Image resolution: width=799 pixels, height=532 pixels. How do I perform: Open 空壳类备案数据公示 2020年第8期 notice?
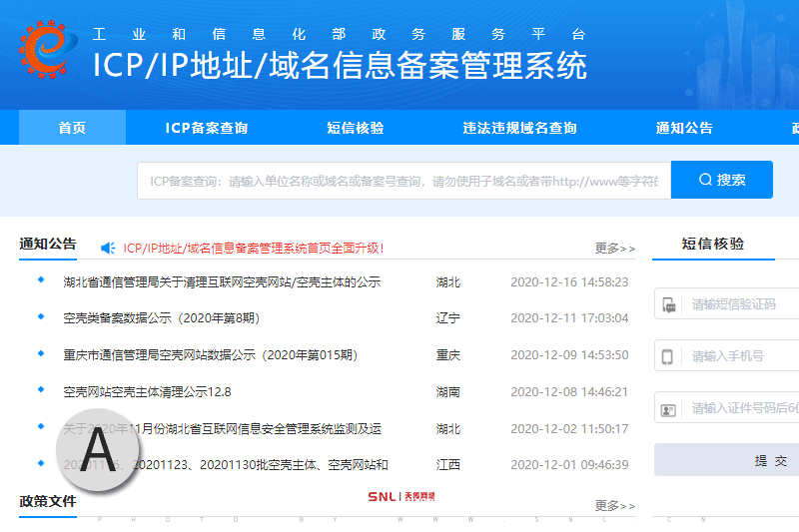[x=162, y=318]
